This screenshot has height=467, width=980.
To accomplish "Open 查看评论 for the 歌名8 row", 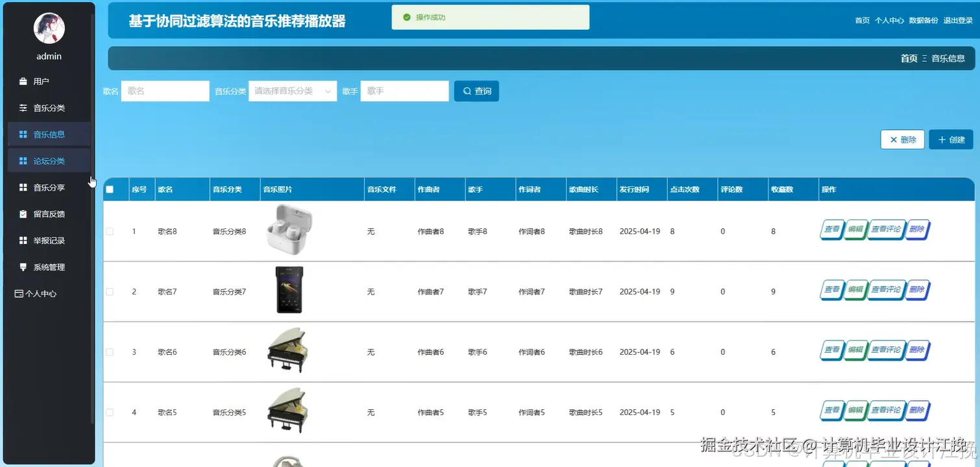I will click(x=887, y=230).
